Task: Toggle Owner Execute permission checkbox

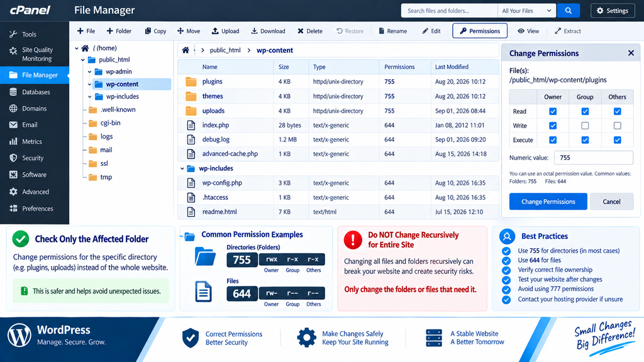Action: click(553, 140)
